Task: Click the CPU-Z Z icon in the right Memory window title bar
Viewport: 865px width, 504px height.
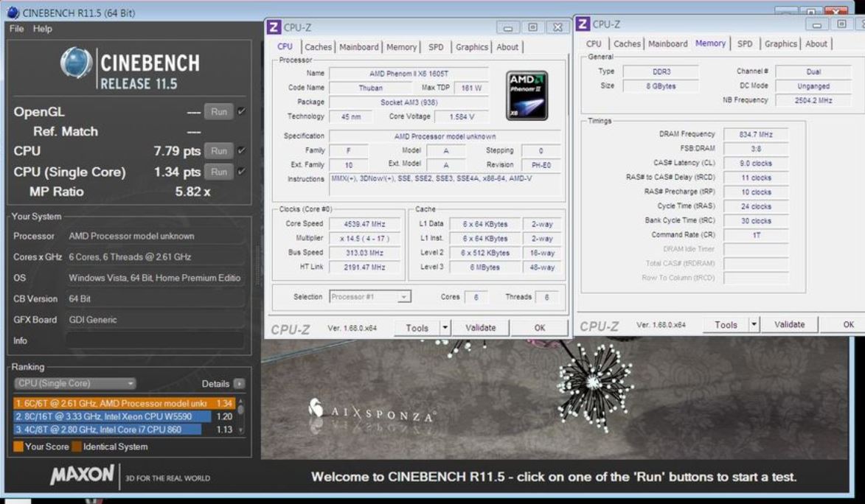Action: tap(583, 24)
